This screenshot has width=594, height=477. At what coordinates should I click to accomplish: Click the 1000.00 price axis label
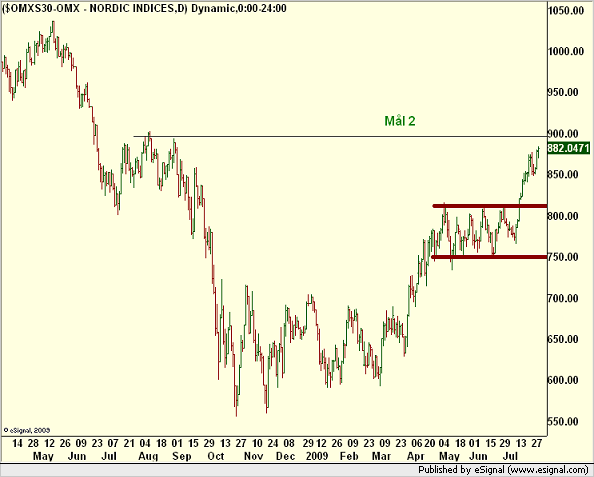click(x=566, y=51)
